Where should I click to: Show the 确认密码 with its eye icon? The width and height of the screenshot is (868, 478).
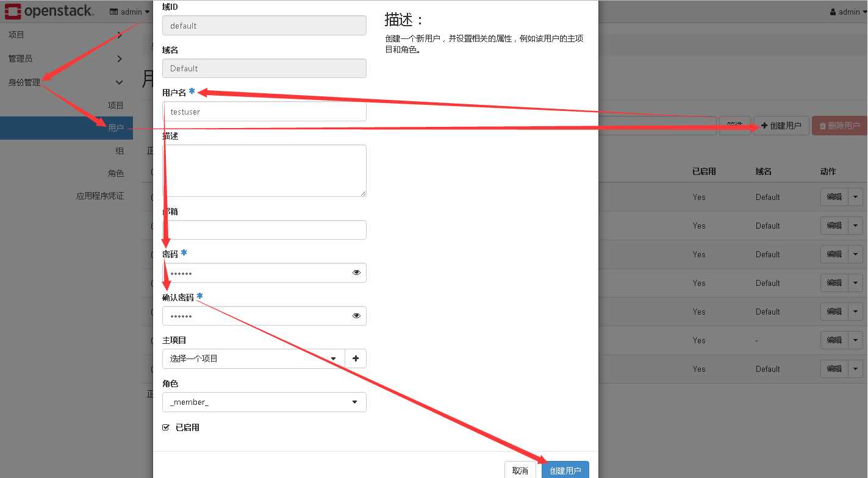pos(357,316)
